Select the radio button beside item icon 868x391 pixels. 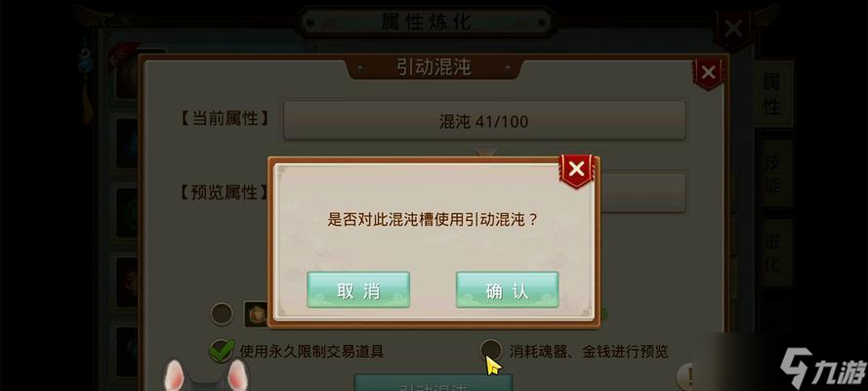click(222, 314)
